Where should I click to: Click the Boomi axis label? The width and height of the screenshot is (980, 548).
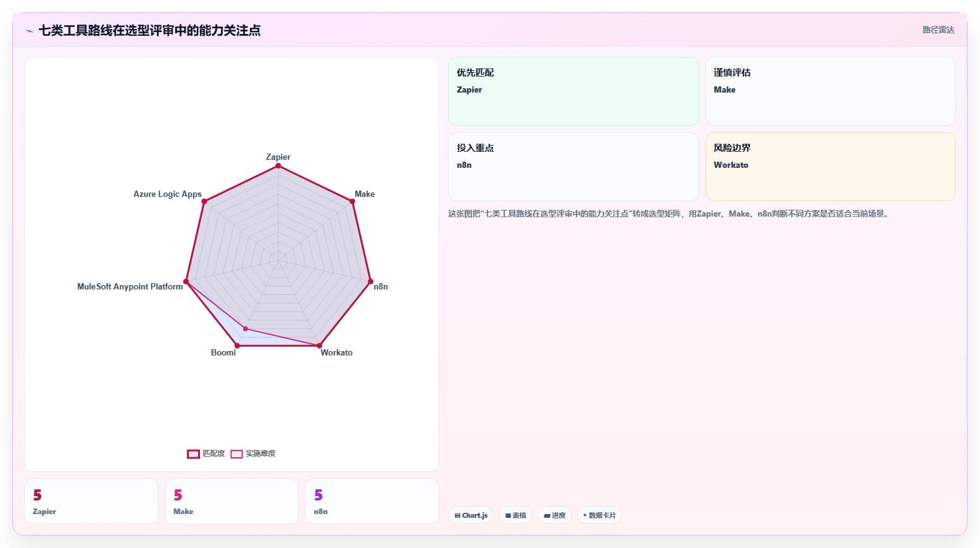pyautogui.click(x=223, y=352)
